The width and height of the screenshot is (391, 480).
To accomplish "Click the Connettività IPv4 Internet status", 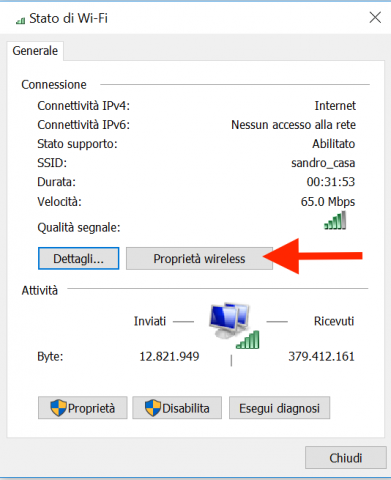I will 335,106.
